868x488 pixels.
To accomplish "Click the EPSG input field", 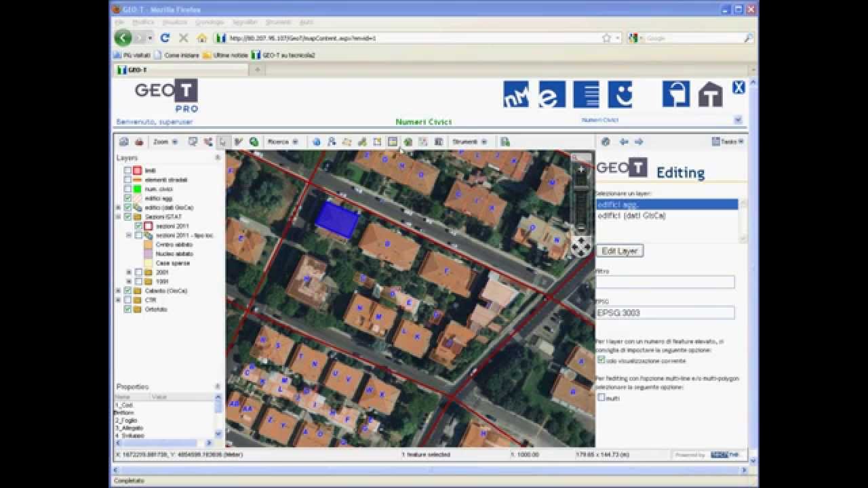I will click(x=665, y=313).
